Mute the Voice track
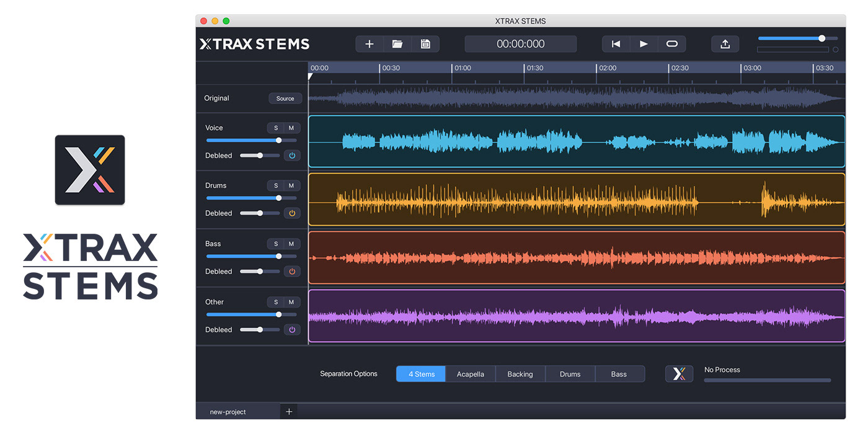The image size is (868, 434). [x=291, y=128]
